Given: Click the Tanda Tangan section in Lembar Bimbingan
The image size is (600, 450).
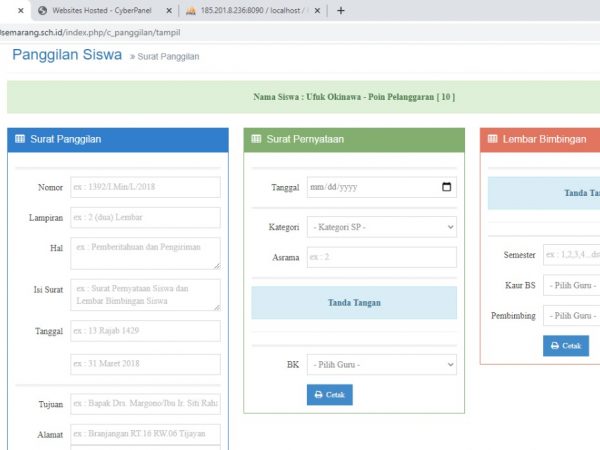Looking at the screenshot, I should pyautogui.click(x=544, y=193).
